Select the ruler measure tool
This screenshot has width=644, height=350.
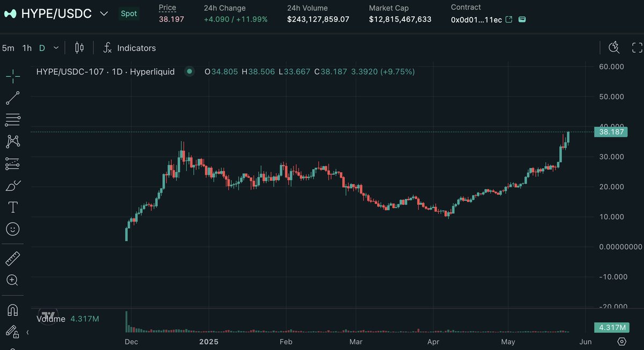coord(12,258)
